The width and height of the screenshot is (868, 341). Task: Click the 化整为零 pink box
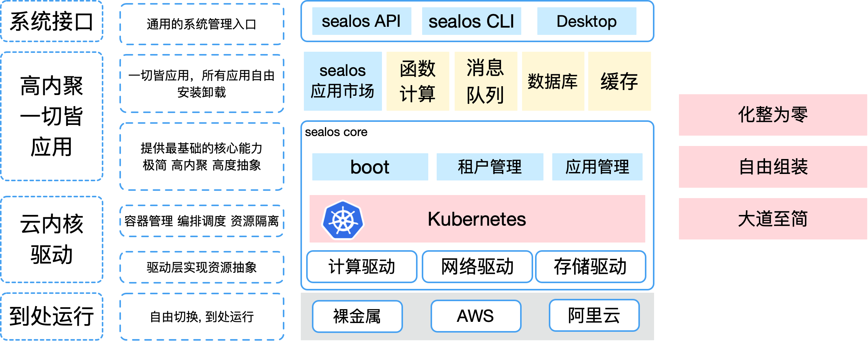[x=773, y=115]
